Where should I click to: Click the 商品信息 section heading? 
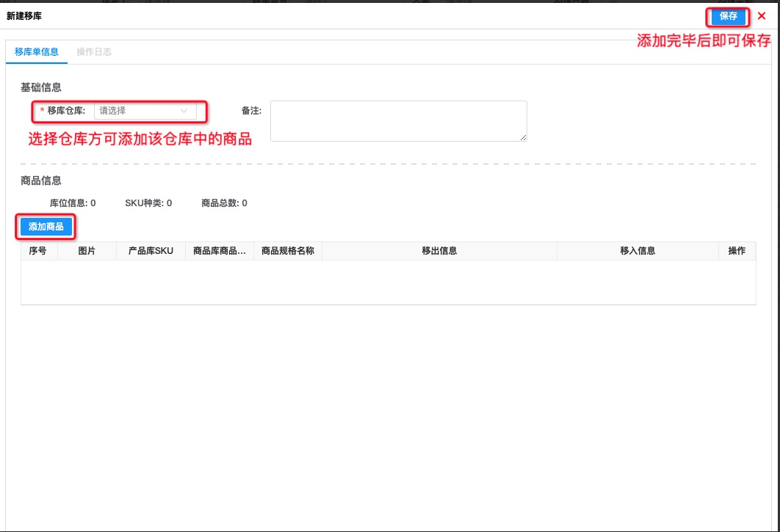click(41, 181)
